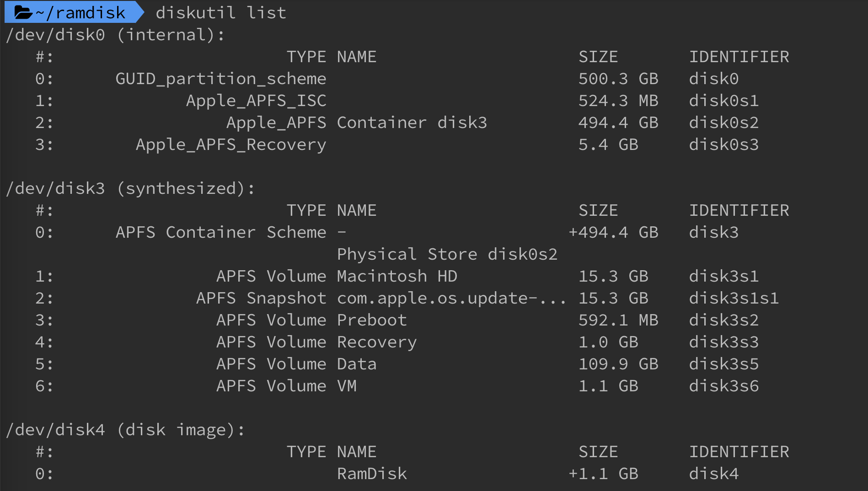This screenshot has width=868, height=491.
Task: Click identifier 'disk4'
Action: (714, 474)
